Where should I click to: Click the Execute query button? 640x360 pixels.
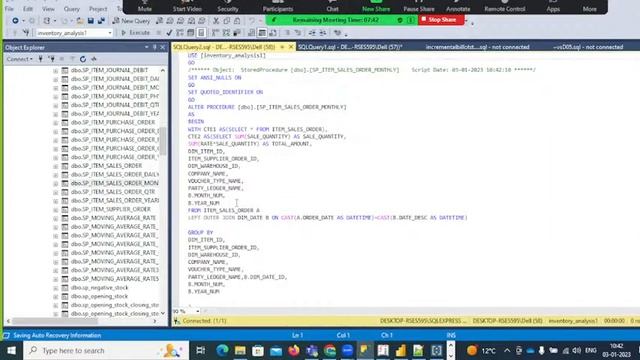tap(136, 33)
